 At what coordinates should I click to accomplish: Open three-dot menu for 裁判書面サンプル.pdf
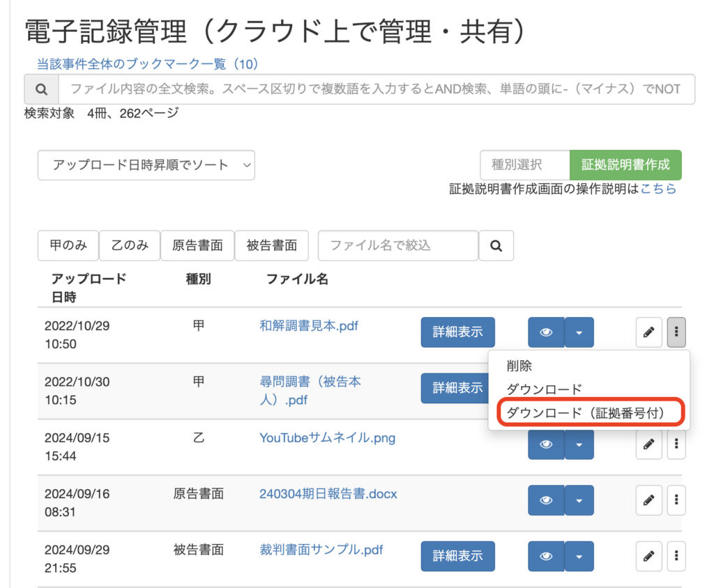(x=676, y=555)
